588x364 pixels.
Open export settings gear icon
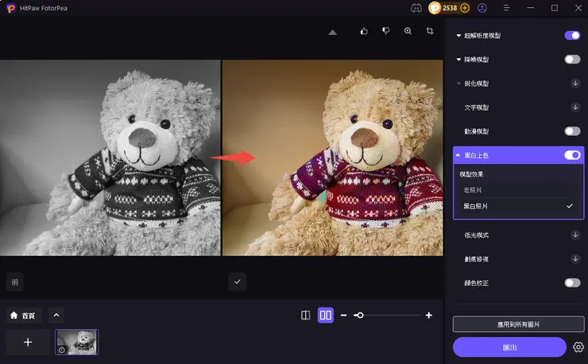(578, 347)
